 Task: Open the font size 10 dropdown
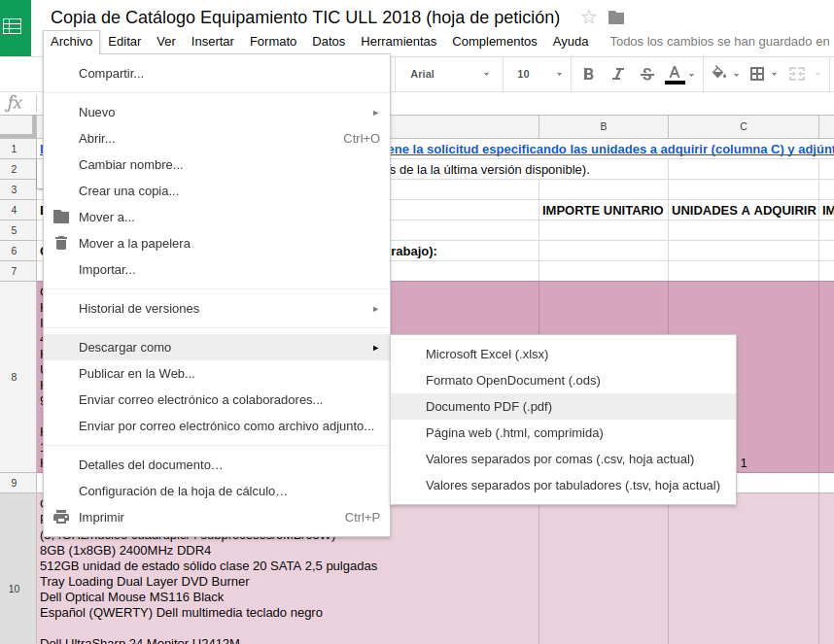coord(539,74)
